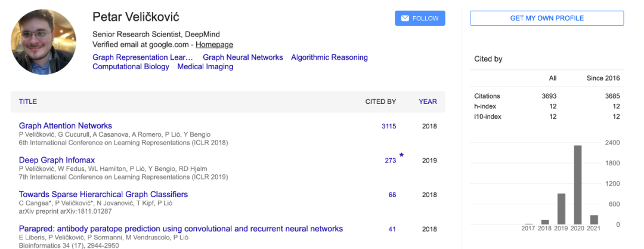This screenshot has height=249, width=644.
Task: Sort publications by the TITLE column
Action: 28,102
